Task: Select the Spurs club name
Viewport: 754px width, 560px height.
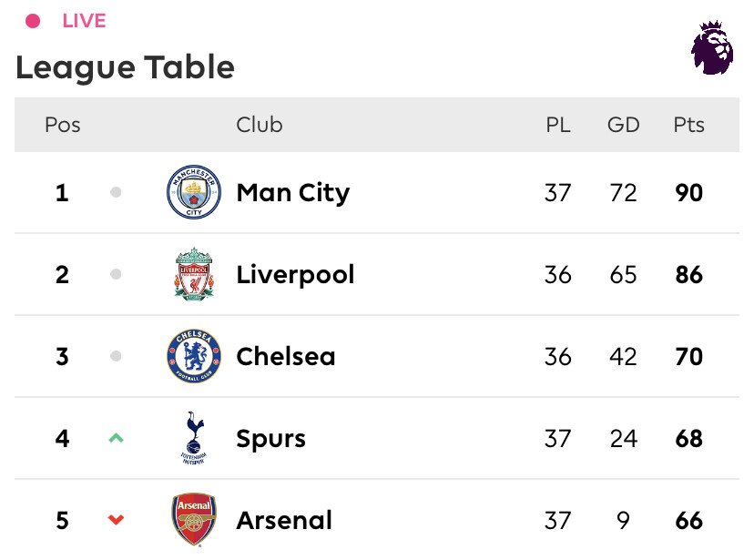Action: 270,438
